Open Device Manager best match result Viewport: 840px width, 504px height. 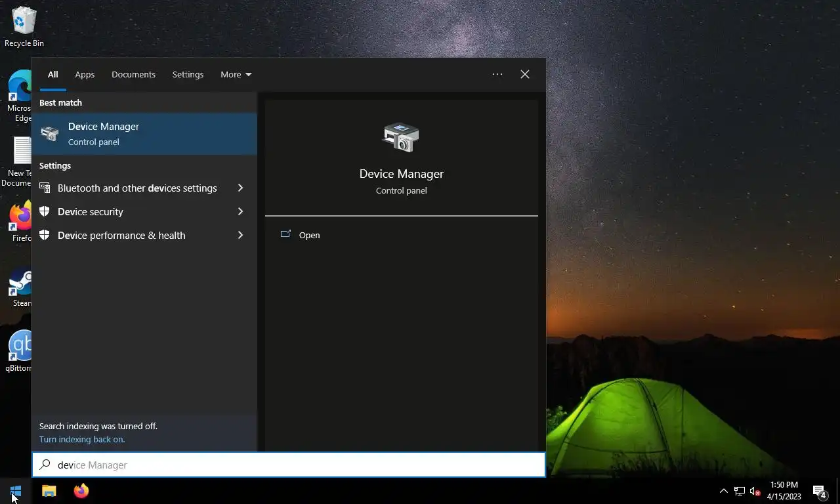click(x=144, y=134)
